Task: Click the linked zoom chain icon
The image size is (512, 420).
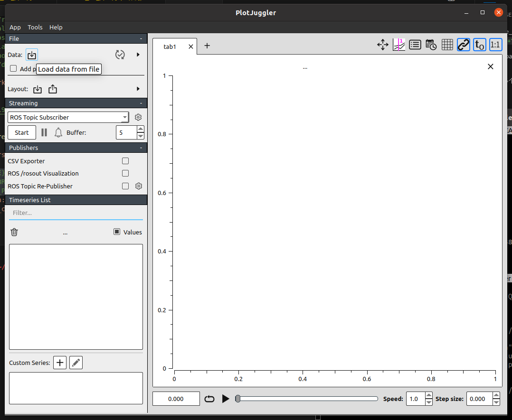Action: tap(463, 45)
